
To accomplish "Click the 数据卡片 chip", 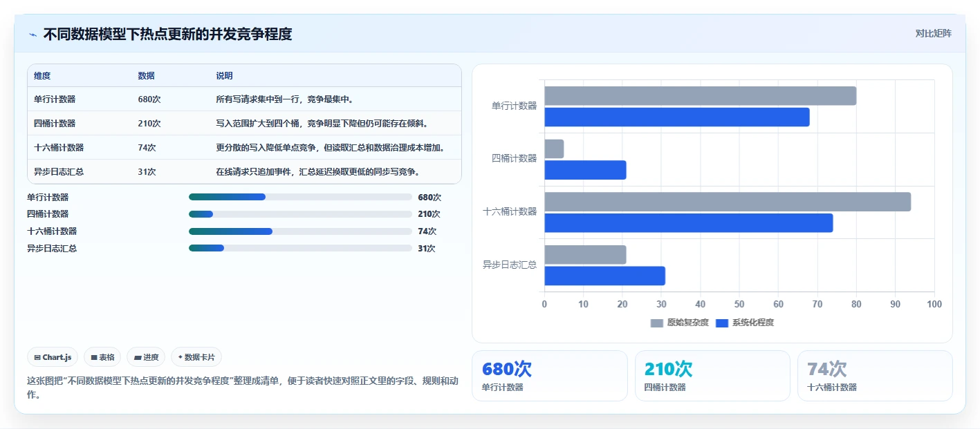I will click(196, 357).
